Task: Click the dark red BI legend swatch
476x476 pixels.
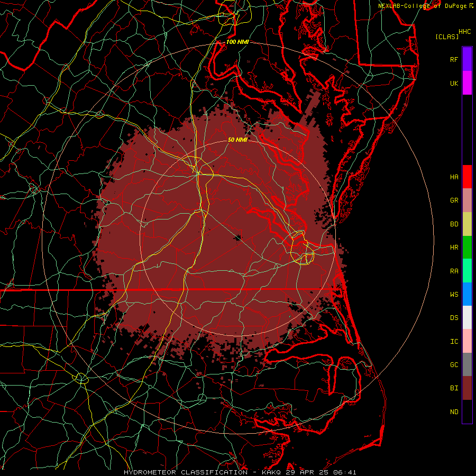Action: [467, 388]
